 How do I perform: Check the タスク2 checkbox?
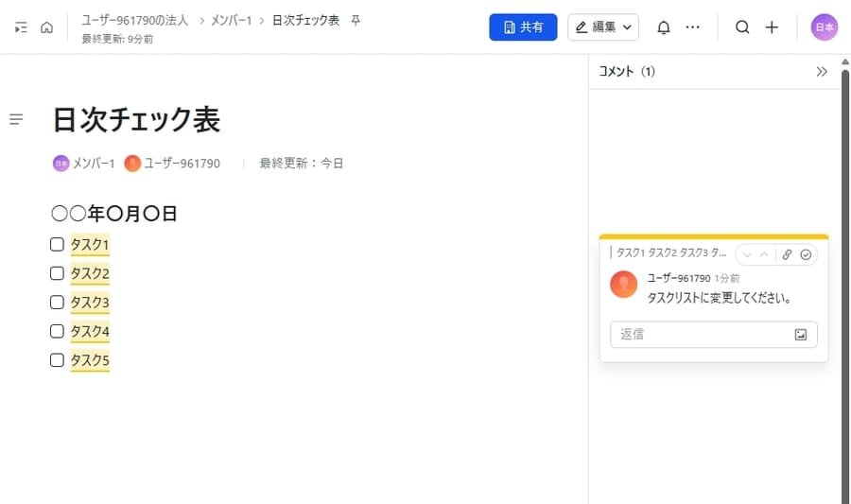point(57,273)
